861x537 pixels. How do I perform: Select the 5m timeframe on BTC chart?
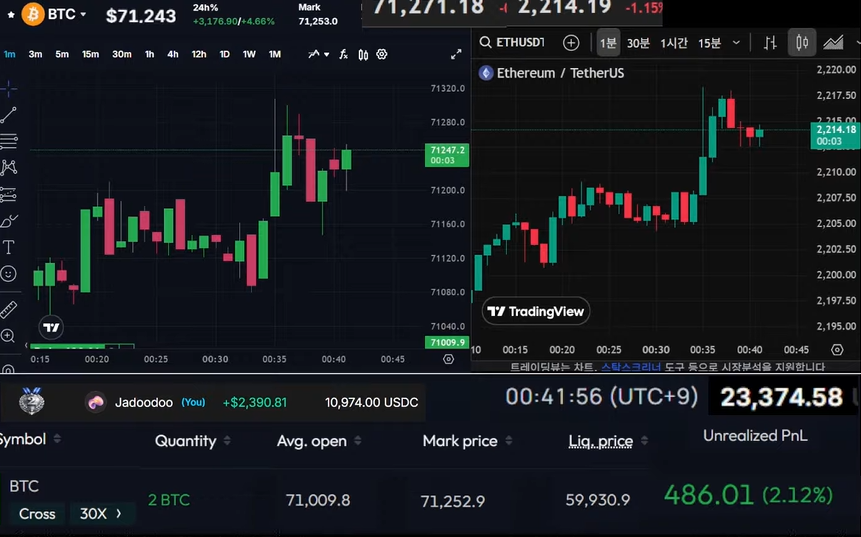point(62,54)
